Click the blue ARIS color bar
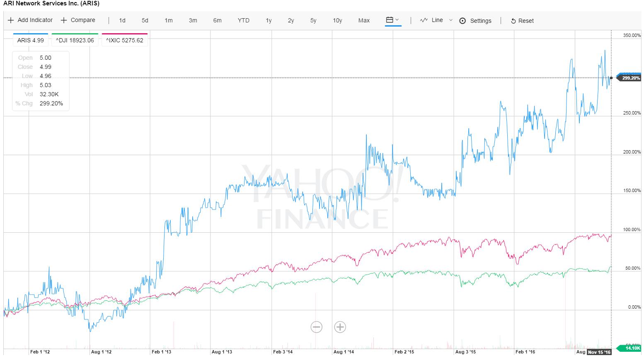This screenshot has width=644, height=358. (x=31, y=34)
